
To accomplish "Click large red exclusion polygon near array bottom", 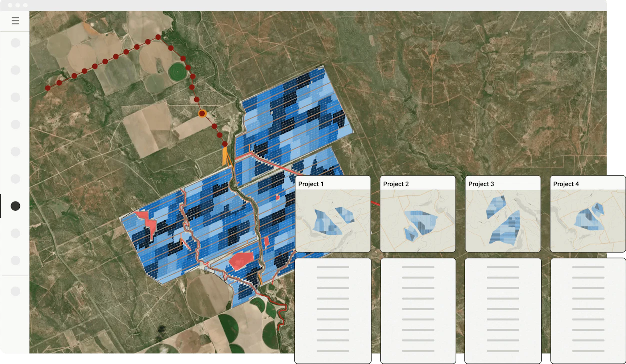I will 241,261.
